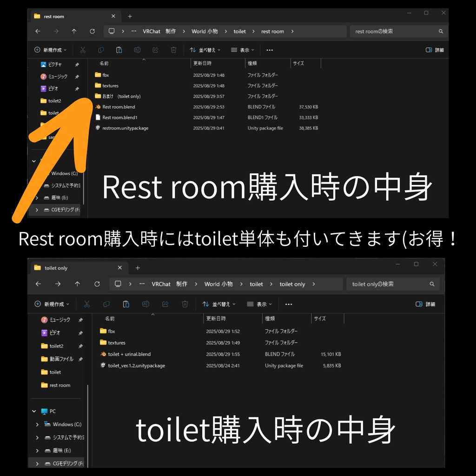Click the Paste icon in the toilet only toolbar
This screenshot has height=476, width=476.
point(126,304)
